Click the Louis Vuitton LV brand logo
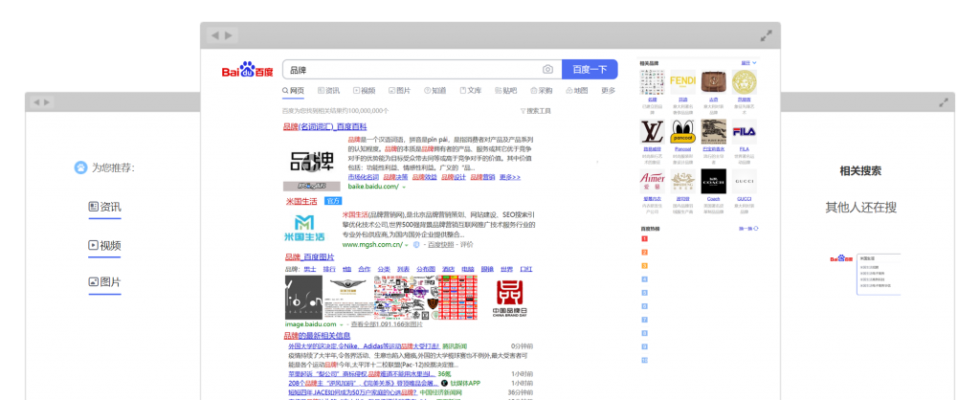Viewport: 980px width, 400px height. (652, 131)
